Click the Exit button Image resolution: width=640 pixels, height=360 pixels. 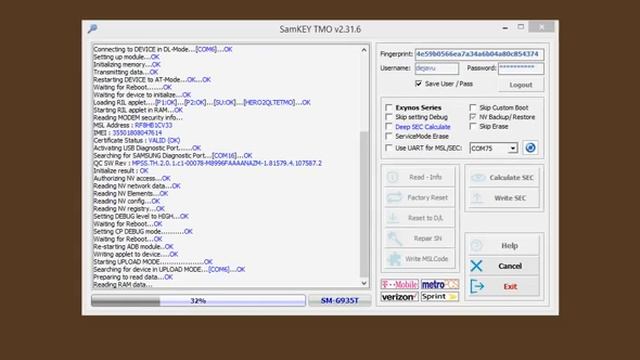(x=504, y=287)
